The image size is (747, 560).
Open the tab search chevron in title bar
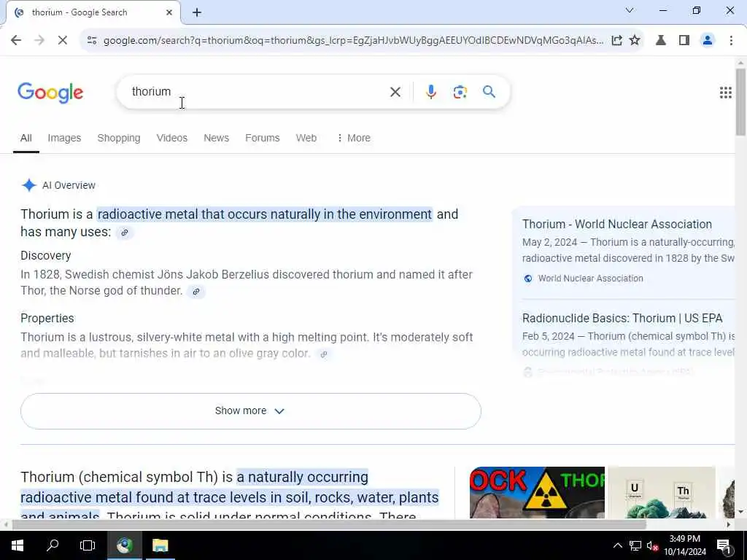tap(630, 10)
